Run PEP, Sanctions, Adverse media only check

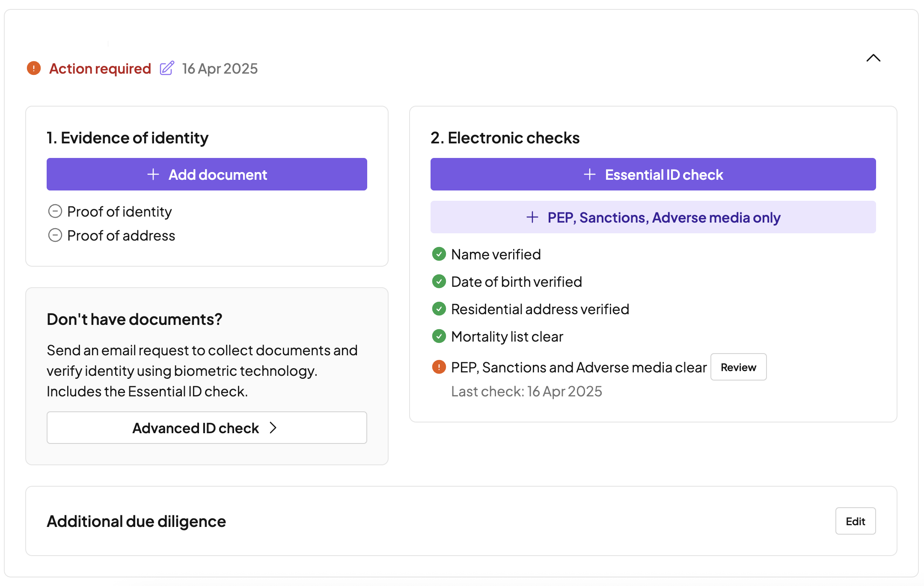pos(653,217)
